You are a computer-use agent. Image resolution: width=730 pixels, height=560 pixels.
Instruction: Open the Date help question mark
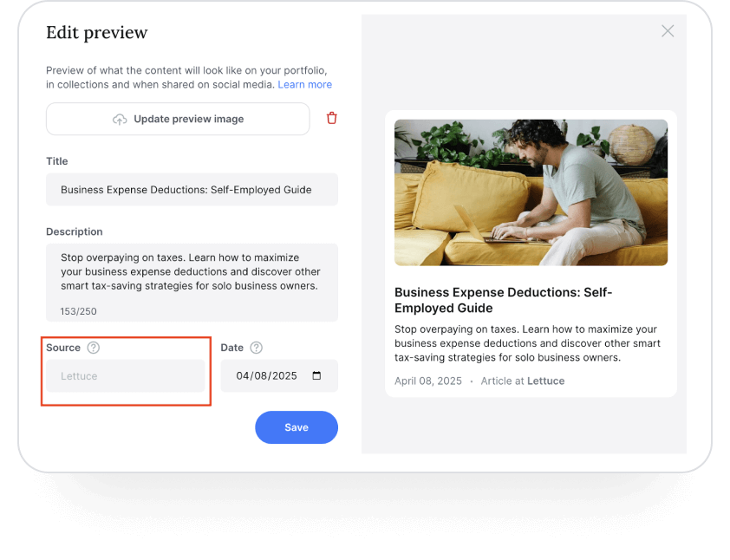[257, 348]
